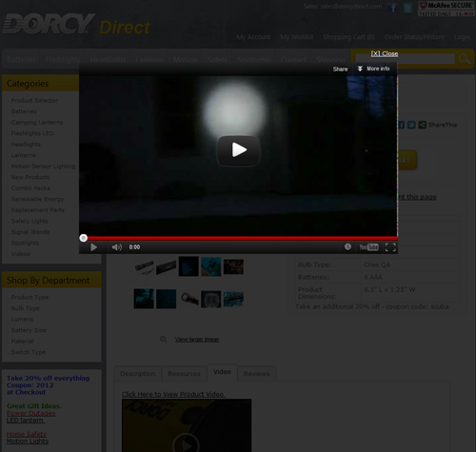
Task: Click the video progress bar scrubber handle
Action: point(83,238)
